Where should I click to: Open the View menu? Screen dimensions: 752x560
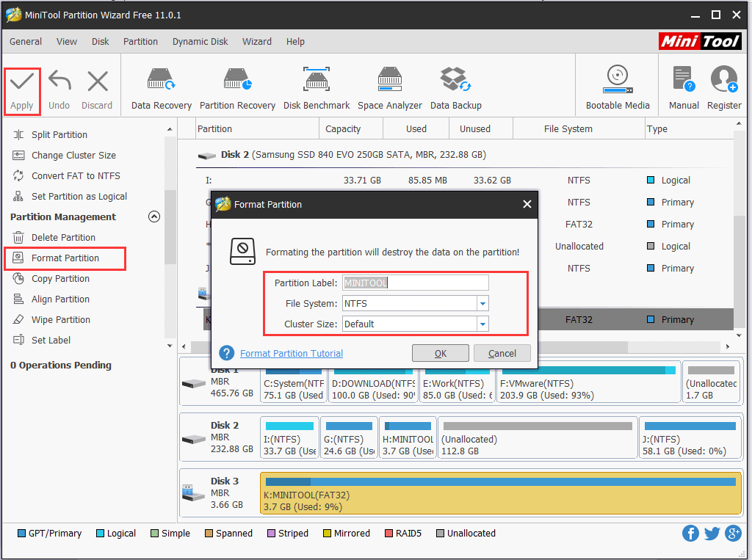click(67, 42)
